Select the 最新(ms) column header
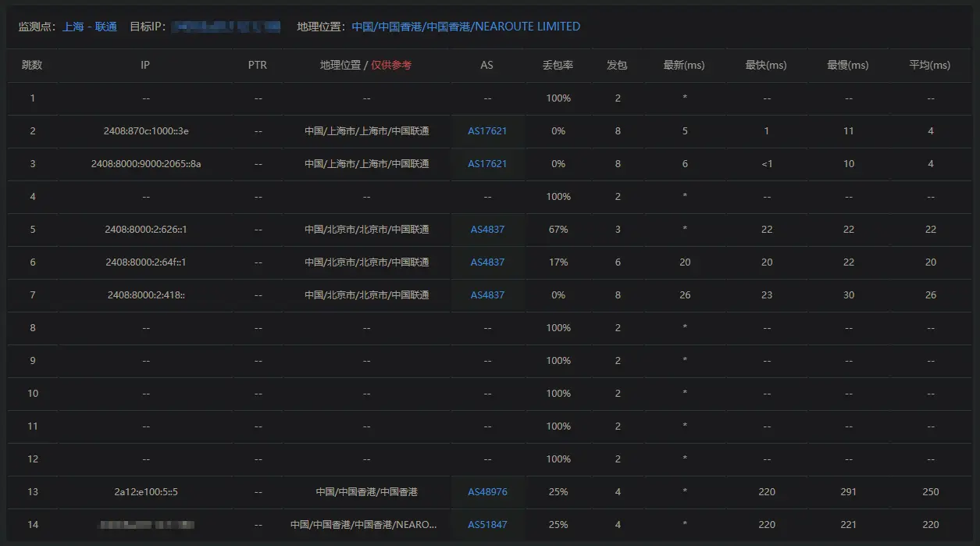The width and height of the screenshot is (980, 546). tap(684, 66)
